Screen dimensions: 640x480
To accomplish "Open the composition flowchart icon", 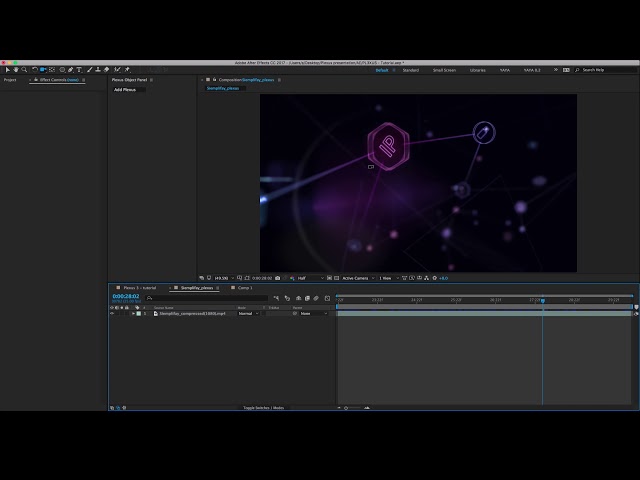I will click(427, 278).
